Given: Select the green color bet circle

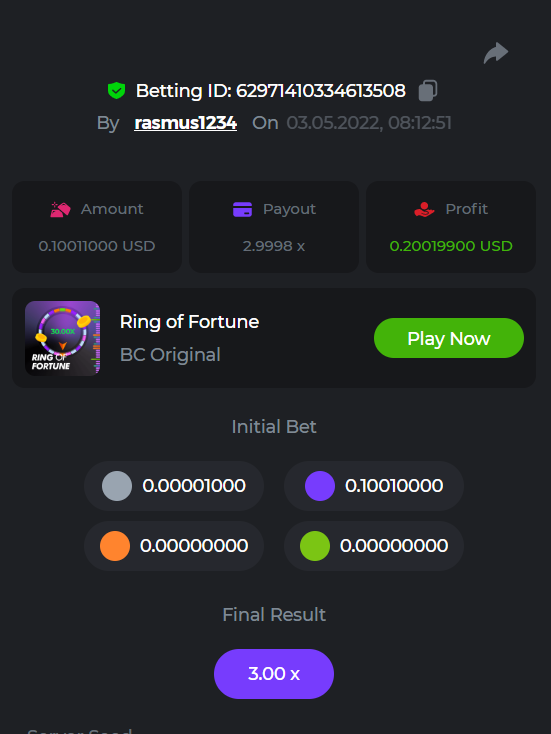Looking at the screenshot, I should coord(315,546).
